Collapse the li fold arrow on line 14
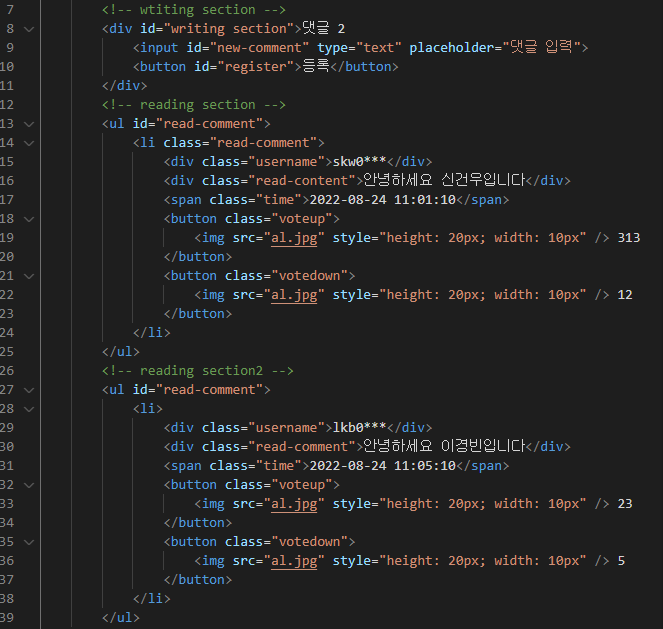 tap(29, 143)
